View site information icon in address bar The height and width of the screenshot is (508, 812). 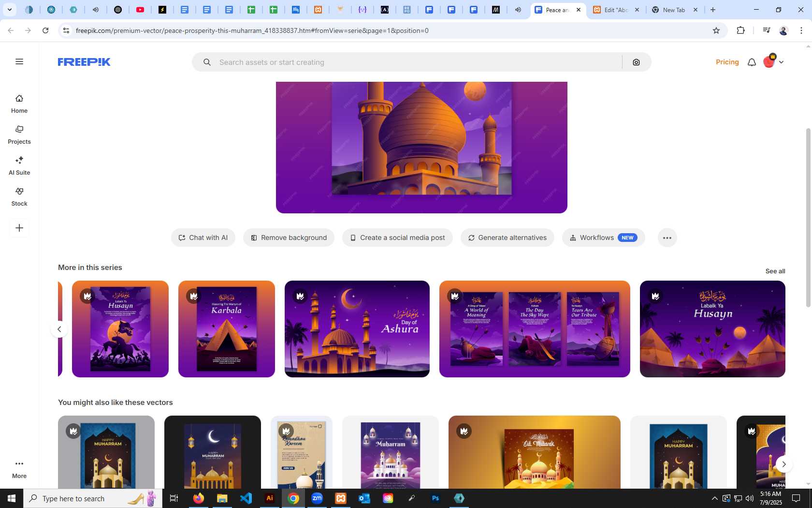click(66, 30)
